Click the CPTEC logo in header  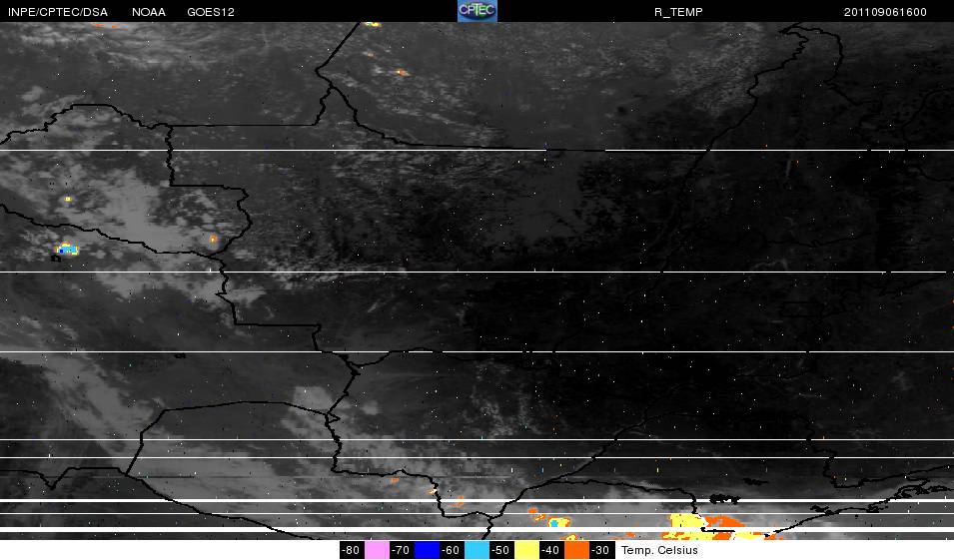pyautogui.click(x=477, y=11)
